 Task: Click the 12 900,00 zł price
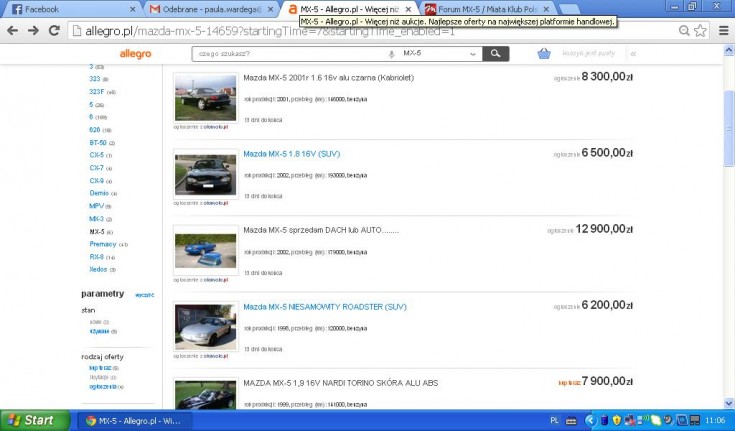[x=604, y=229]
